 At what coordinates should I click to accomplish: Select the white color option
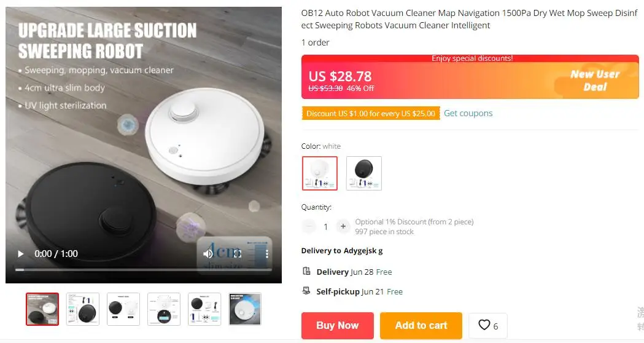pyautogui.click(x=319, y=173)
